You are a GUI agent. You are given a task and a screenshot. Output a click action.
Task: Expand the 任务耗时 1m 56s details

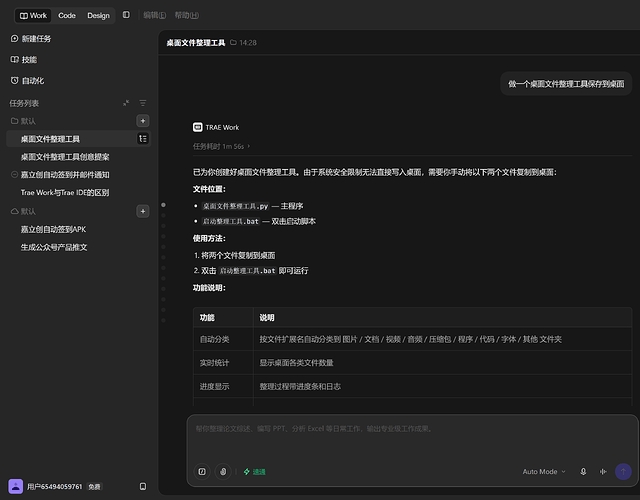click(x=221, y=146)
